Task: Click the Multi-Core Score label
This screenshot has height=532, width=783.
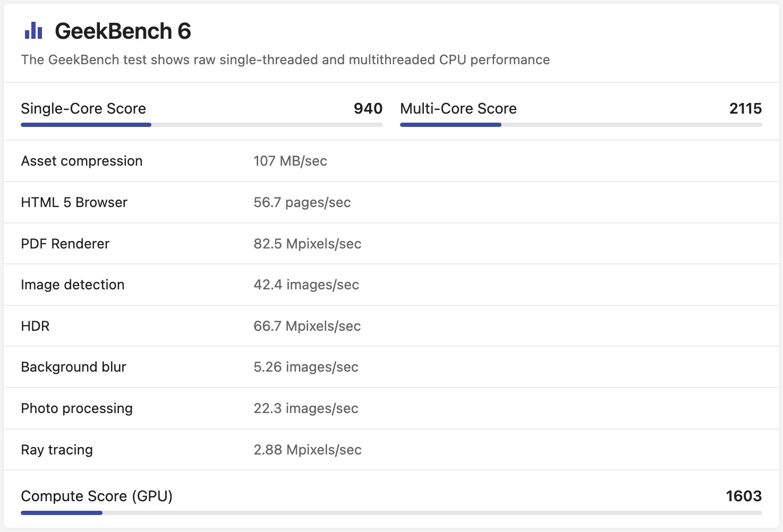Action: pyautogui.click(x=458, y=108)
